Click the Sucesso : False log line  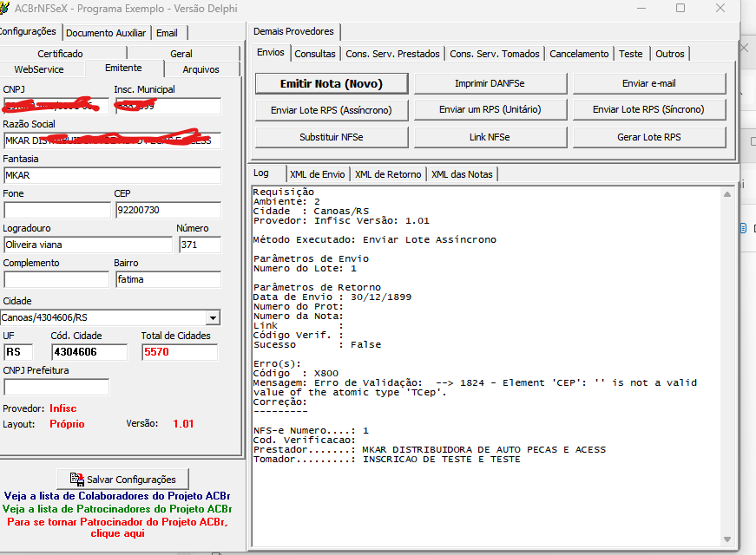[318, 345]
